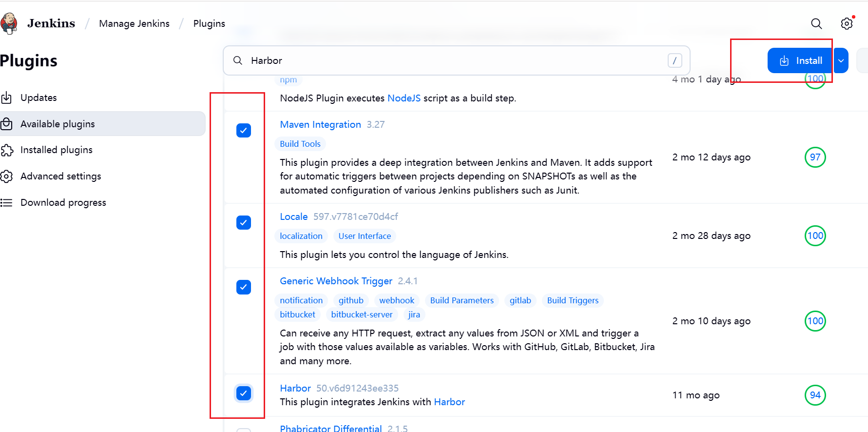
Task: Click the bitbucket tag
Action: (298, 314)
